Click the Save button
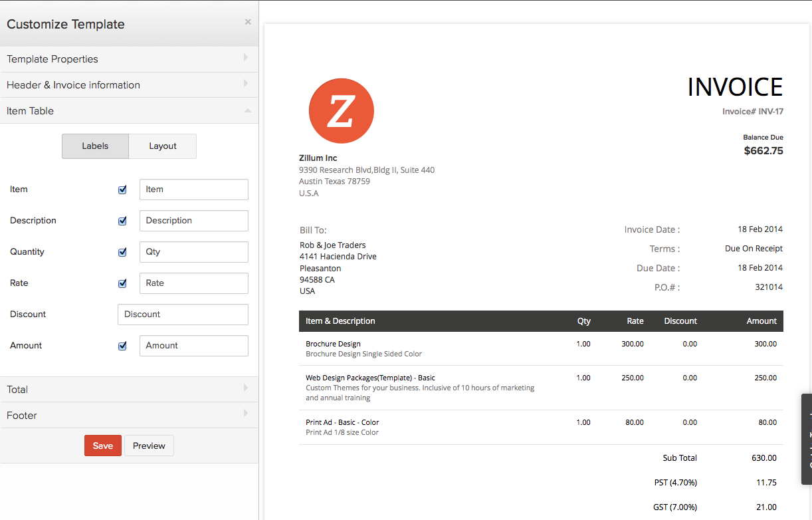The width and height of the screenshot is (812, 520). coord(103,446)
